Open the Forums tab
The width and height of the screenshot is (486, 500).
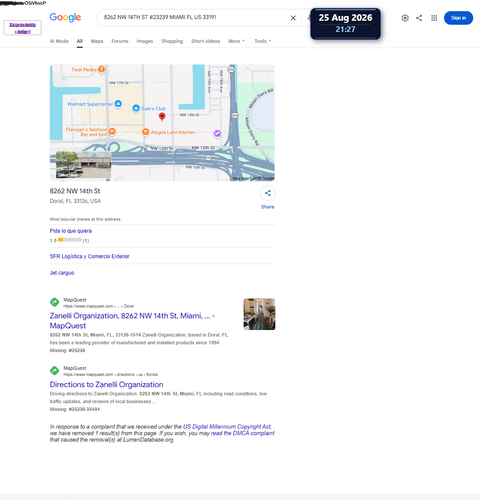(x=120, y=41)
